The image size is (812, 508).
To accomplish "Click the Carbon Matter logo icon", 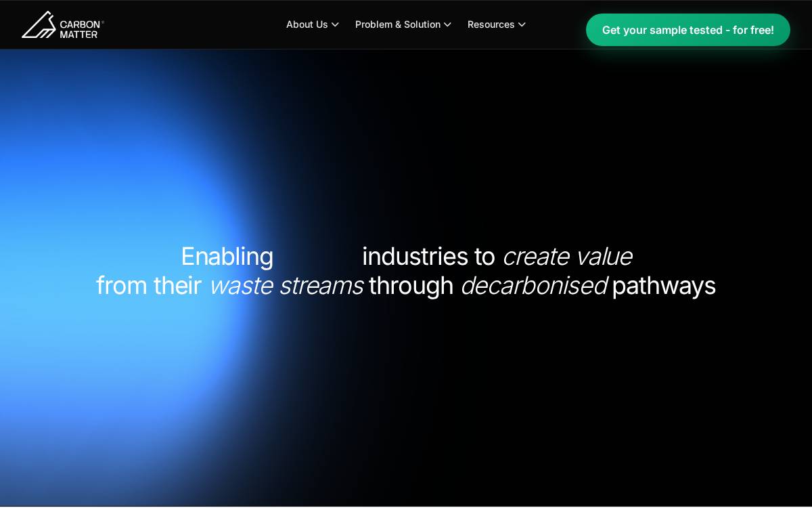I will (x=39, y=24).
